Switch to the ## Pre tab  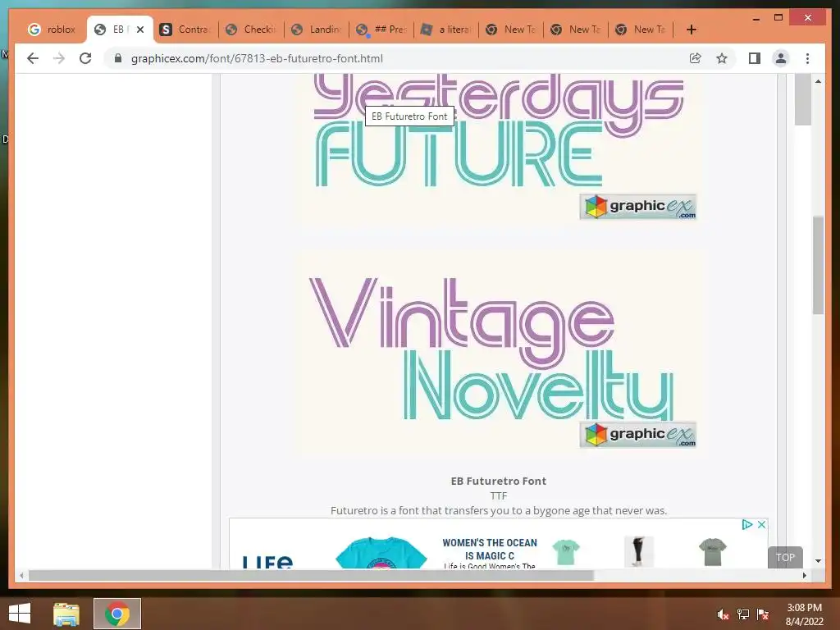click(382, 30)
